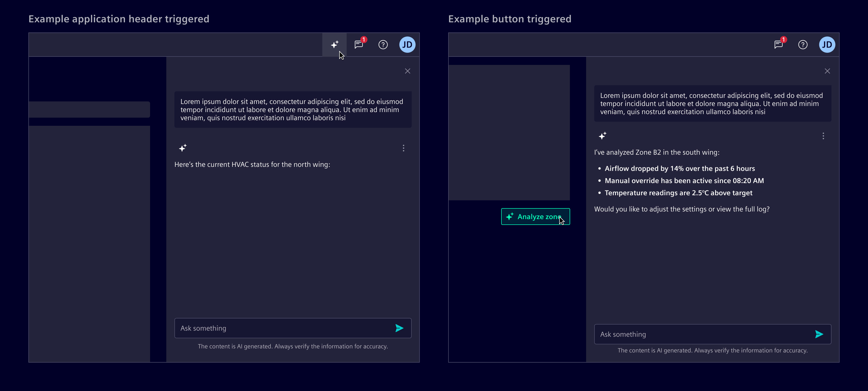The width and height of the screenshot is (868, 391).
Task: Click the Analyze zone button
Action: tap(535, 216)
